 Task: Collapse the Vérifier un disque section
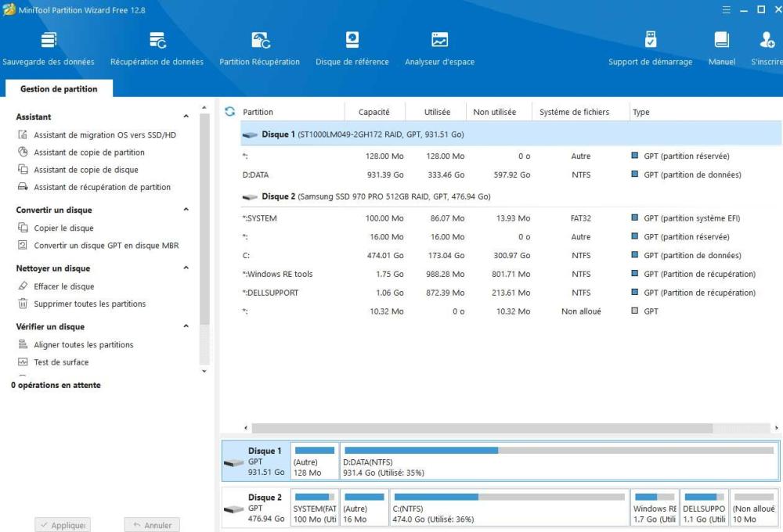click(x=186, y=327)
